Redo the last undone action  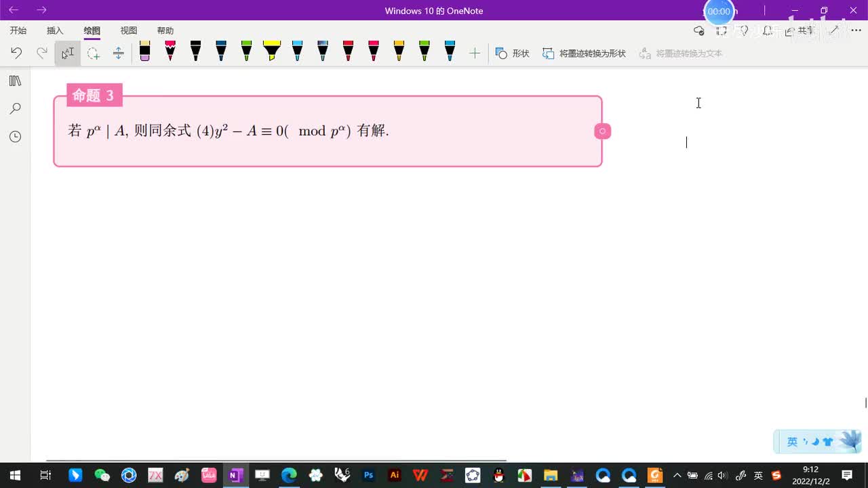point(42,53)
